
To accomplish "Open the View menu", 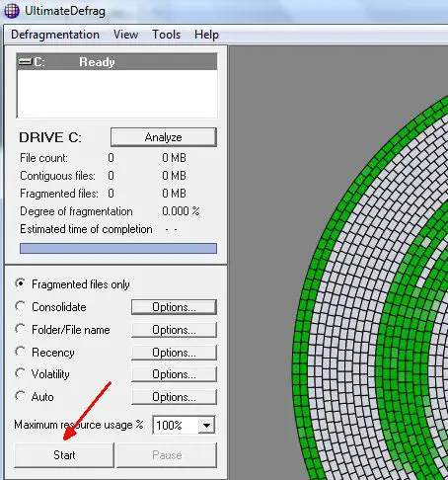I will point(125,35).
